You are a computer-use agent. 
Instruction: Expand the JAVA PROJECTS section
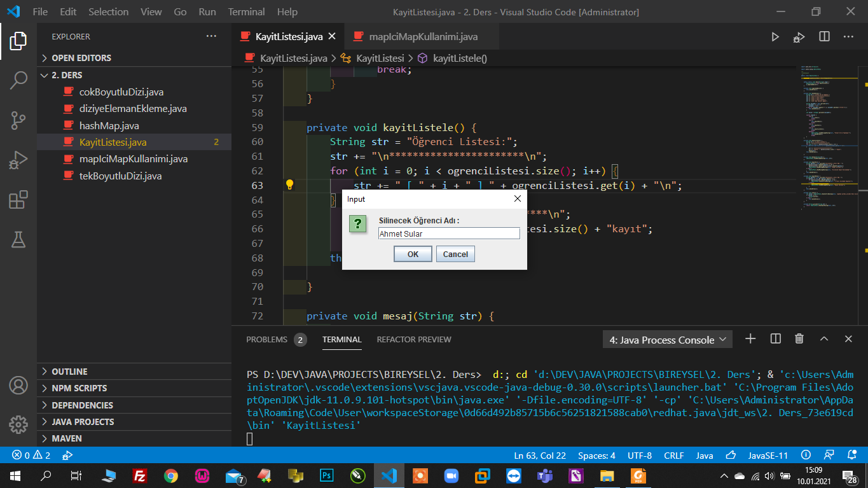click(x=83, y=422)
